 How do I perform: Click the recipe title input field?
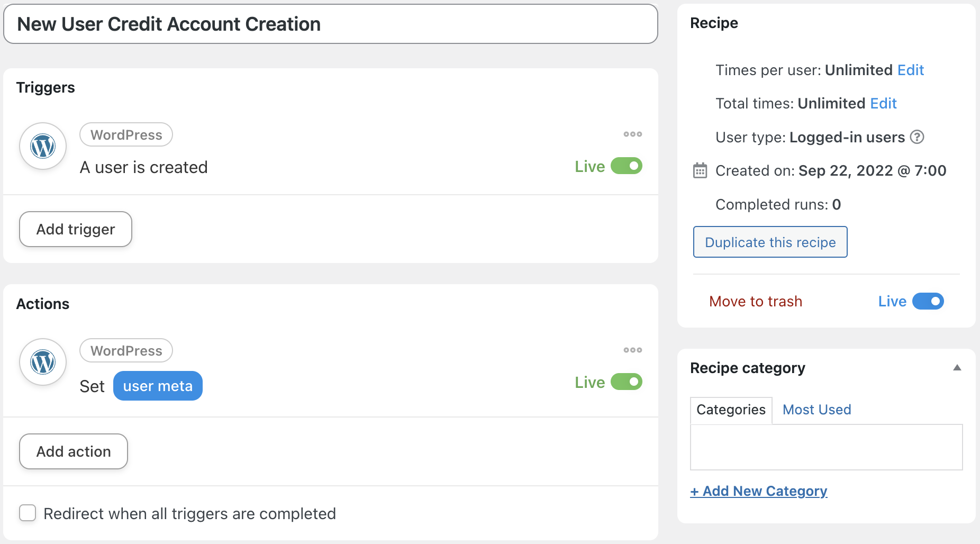pos(331,24)
